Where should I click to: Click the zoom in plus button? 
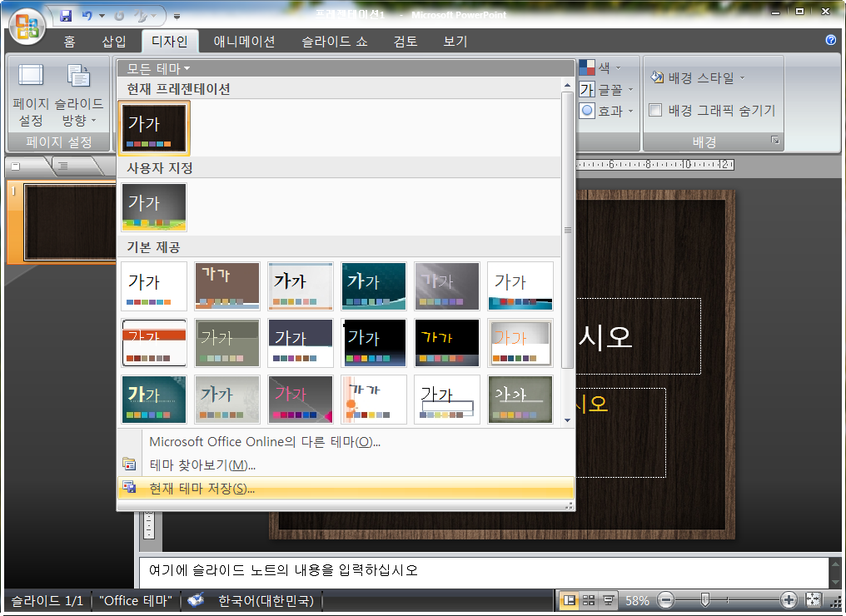tap(789, 600)
